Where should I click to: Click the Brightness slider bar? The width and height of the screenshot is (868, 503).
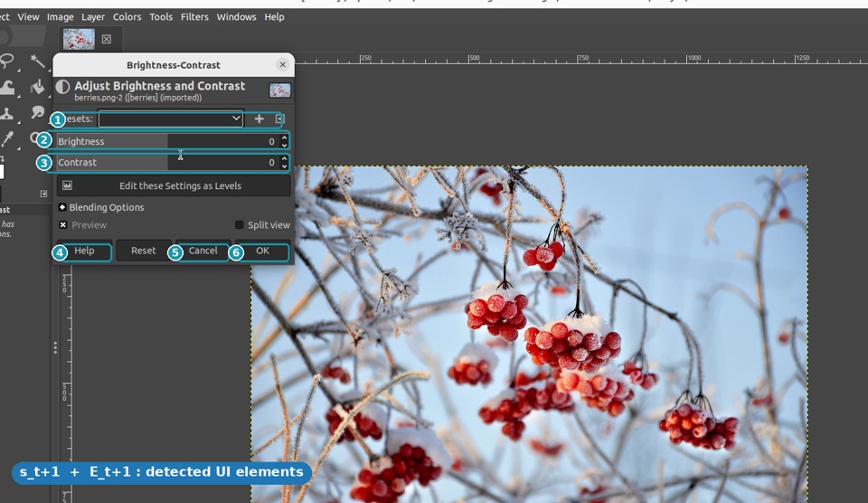168,141
